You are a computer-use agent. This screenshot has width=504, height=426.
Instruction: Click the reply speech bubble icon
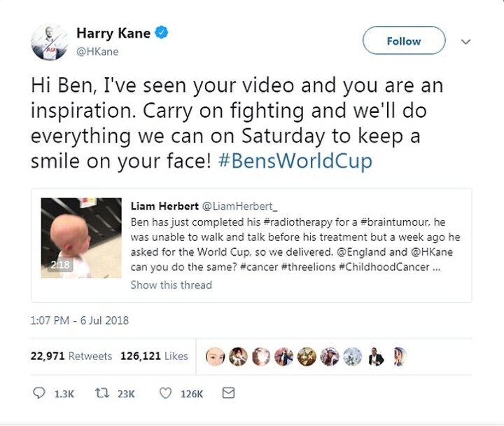[39, 394]
